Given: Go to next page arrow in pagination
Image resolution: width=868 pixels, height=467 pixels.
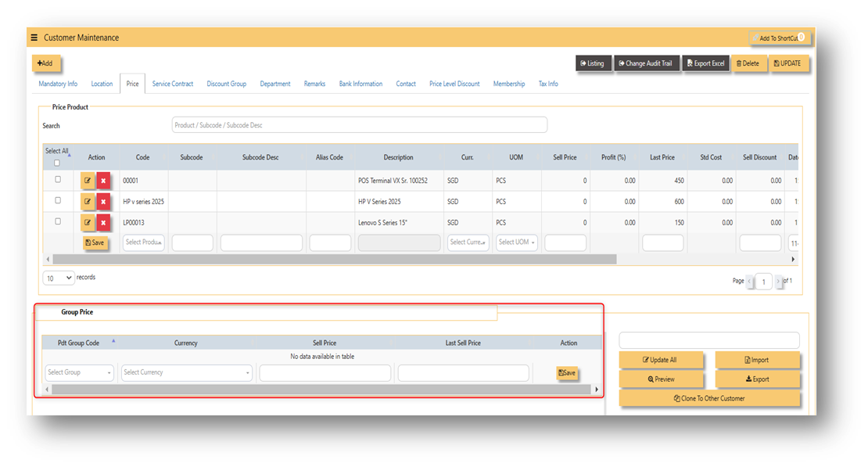Looking at the screenshot, I should point(778,282).
